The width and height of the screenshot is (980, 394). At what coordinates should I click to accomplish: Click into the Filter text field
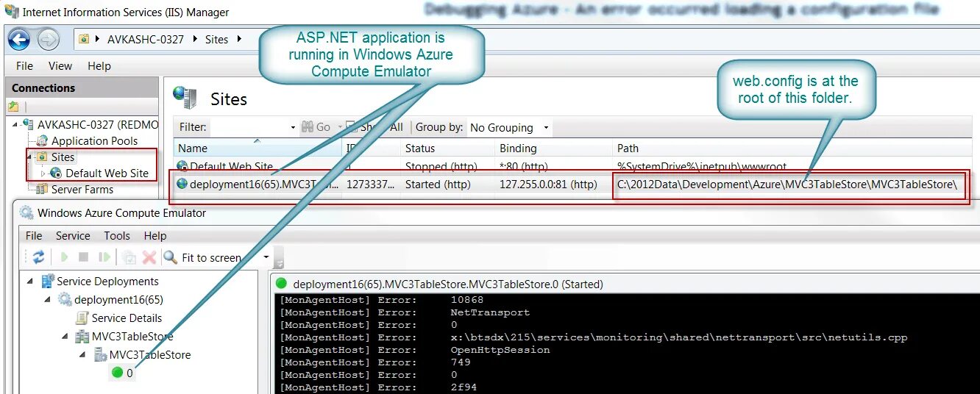tap(249, 127)
